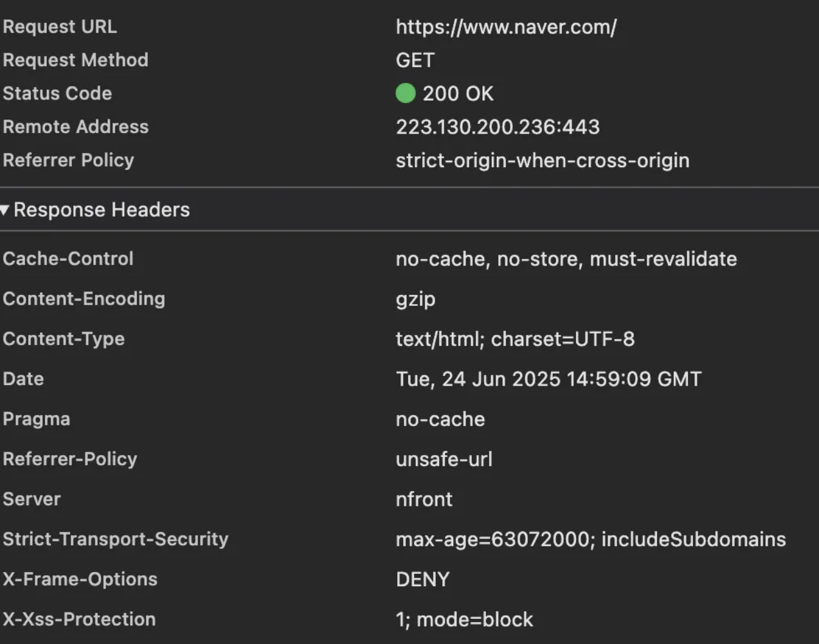Click the unsafe-url Referrer-Policy value

[444, 459]
